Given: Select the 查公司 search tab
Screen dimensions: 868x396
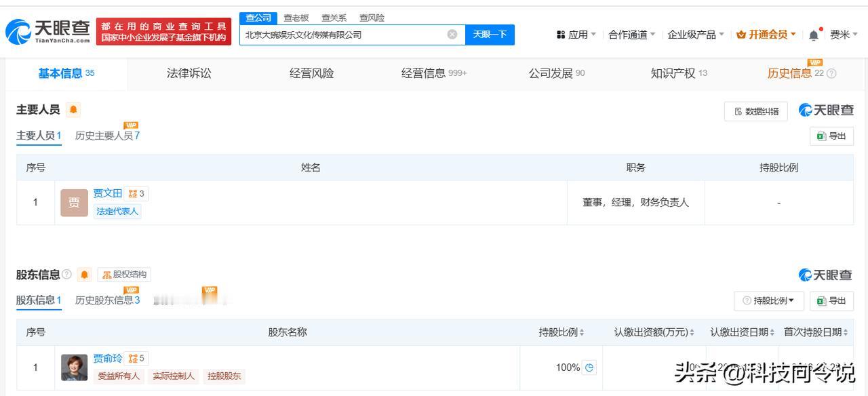Looking at the screenshot, I should coord(258,18).
